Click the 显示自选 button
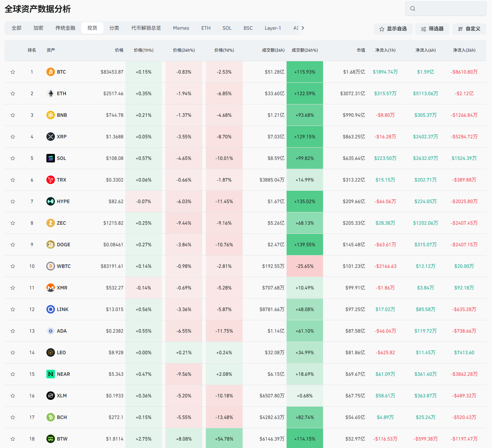The height and width of the screenshot is (448, 492). [393, 29]
